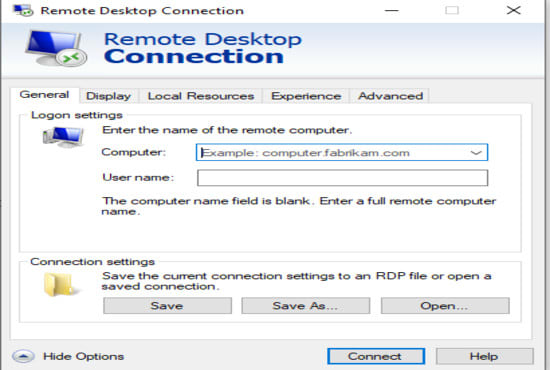Click the 'Logon settings' group heading
550x370 pixels.
77,115
